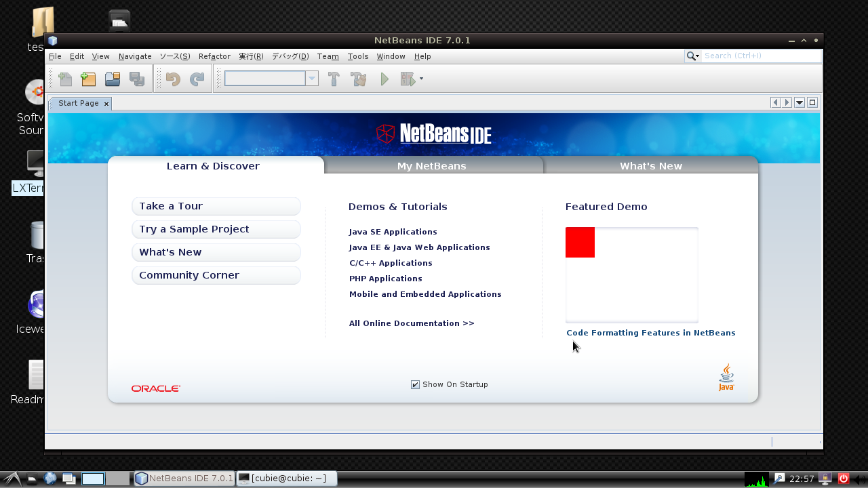Image resolution: width=868 pixels, height=488 pixels.
Task: Open the Refactor menu
Action: 214,56
